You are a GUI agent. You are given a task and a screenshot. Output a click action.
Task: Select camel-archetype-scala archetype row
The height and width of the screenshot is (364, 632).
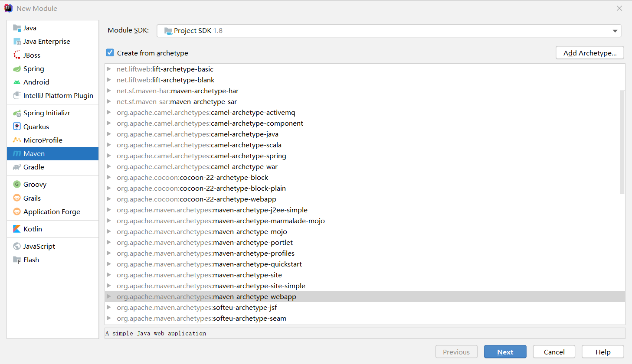click(x=365, y=145)
